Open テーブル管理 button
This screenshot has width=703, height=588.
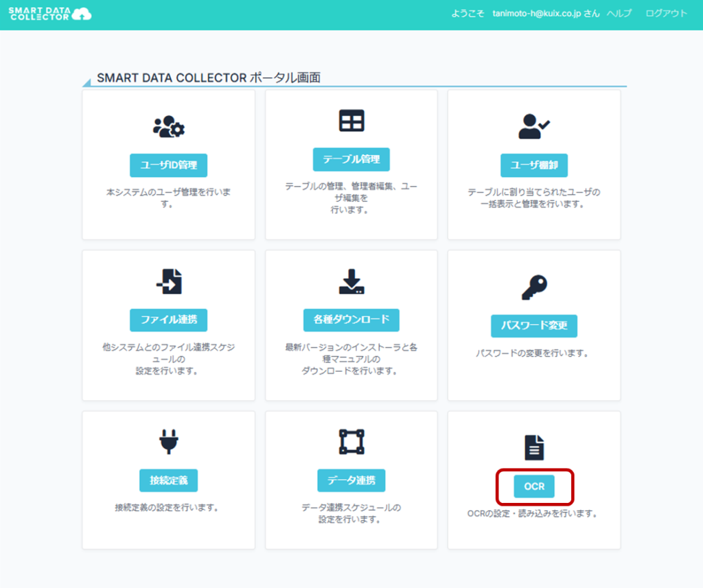pos(351,160)
